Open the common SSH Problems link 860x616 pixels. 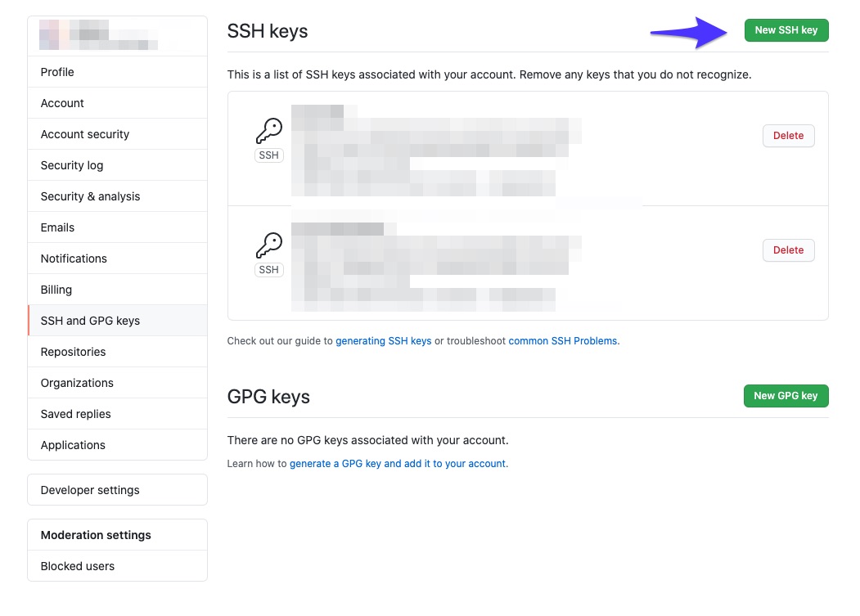click(563, 340)
